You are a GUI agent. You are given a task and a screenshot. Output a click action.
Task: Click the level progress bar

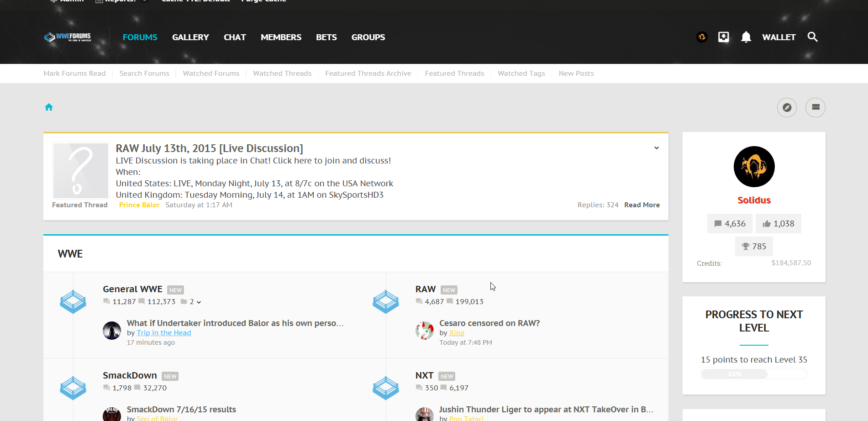coord(753,374)
